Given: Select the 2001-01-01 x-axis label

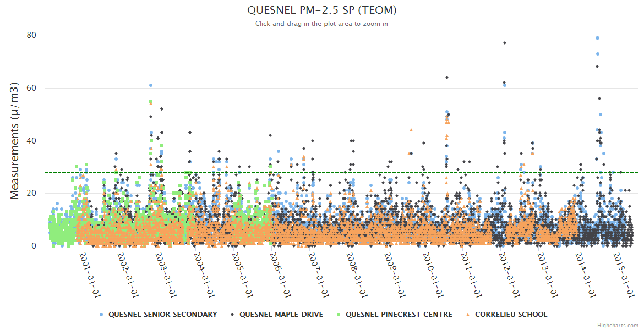Looking at the screenshot, I should (x=90, y=274).
